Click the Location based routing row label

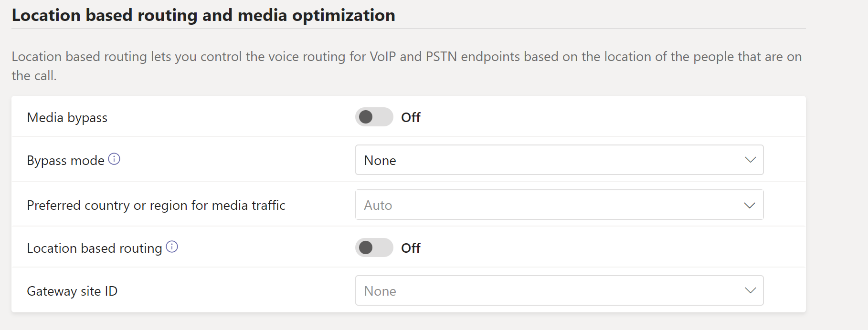pyautogui.click(x=95, y=248)
